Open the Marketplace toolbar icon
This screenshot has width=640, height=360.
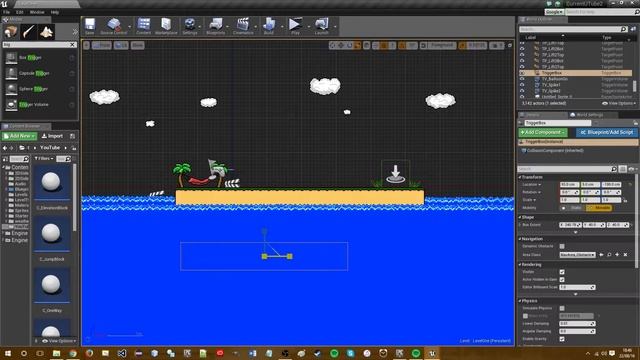166,26
